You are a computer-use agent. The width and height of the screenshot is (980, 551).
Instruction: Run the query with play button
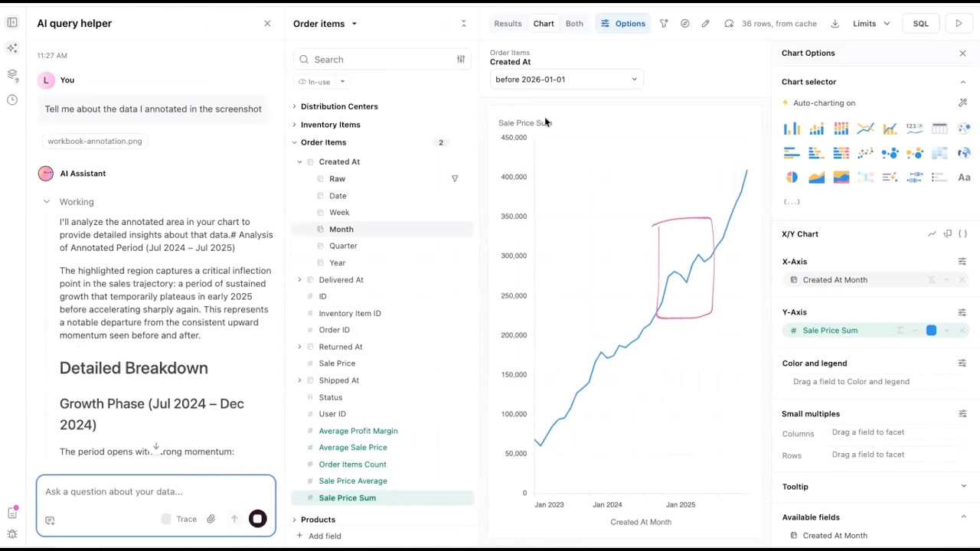pyautogui.click(x=959, y=24)
